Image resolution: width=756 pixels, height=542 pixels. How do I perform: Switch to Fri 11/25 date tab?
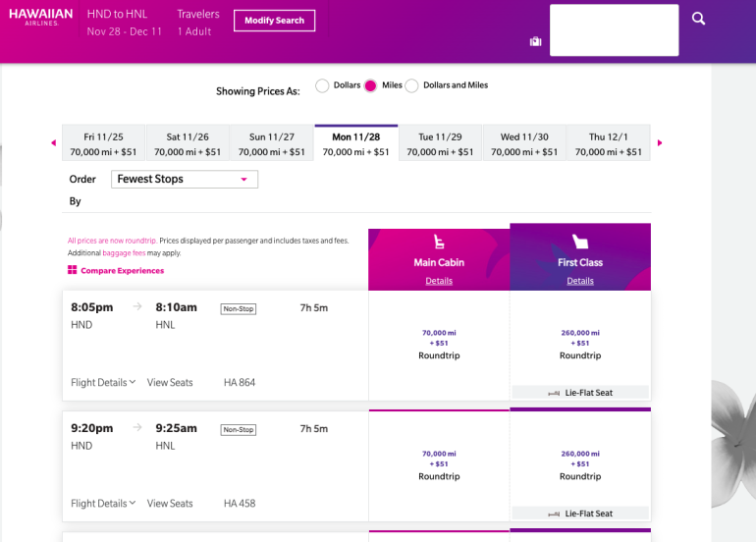tap(103, 144)
